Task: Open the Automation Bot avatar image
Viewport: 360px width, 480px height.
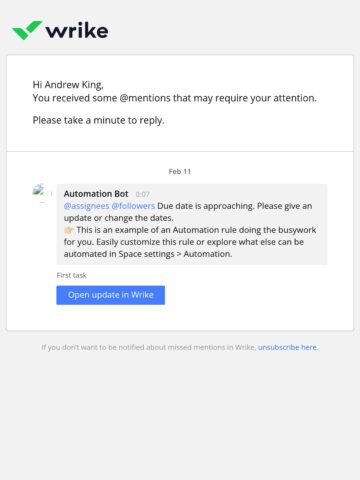Action: [x=40, y=192]
